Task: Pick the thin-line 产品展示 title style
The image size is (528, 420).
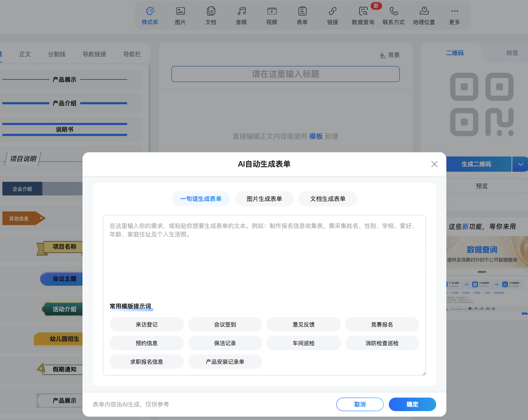Action: tap(65, 80)
